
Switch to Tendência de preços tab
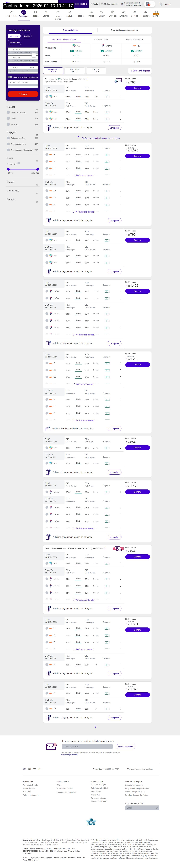point(134,39)
